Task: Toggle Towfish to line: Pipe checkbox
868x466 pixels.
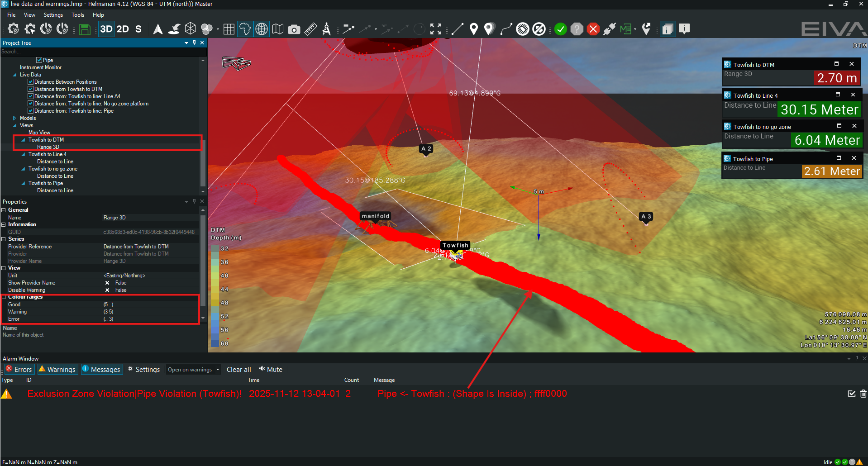Action: tap(31, 111)
